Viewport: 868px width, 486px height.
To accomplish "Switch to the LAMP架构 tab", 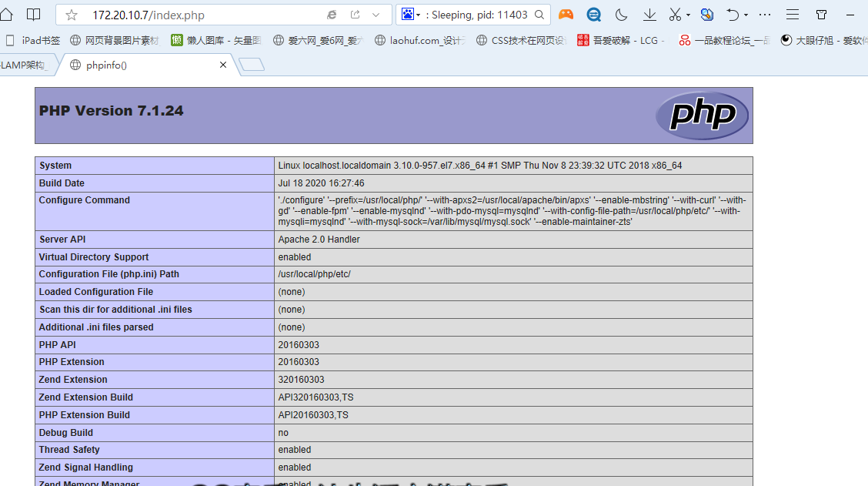I will coord(23,65).
